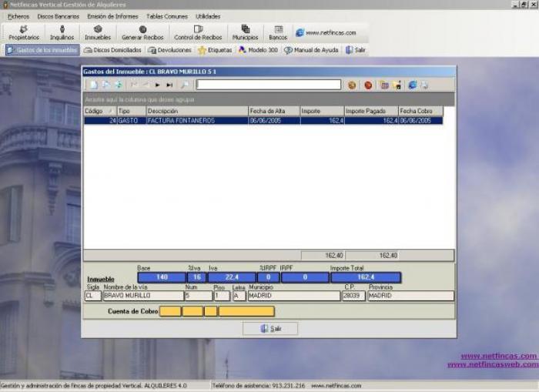Open the Tablas Comunes menu
This screenshot has width=539, height=392.
pos(166,16)
